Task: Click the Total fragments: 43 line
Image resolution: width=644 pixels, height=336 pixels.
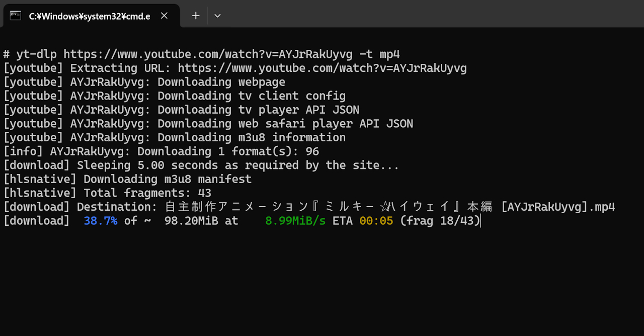Action: [107, 193]
